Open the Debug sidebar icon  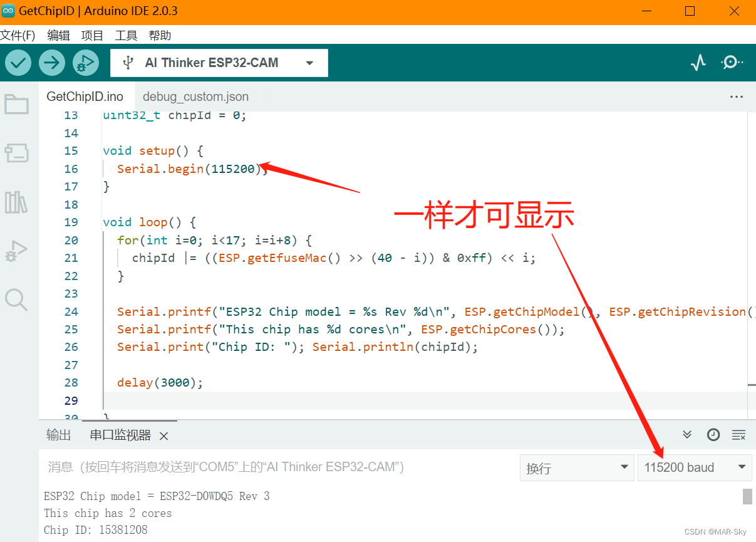[16, 251]
